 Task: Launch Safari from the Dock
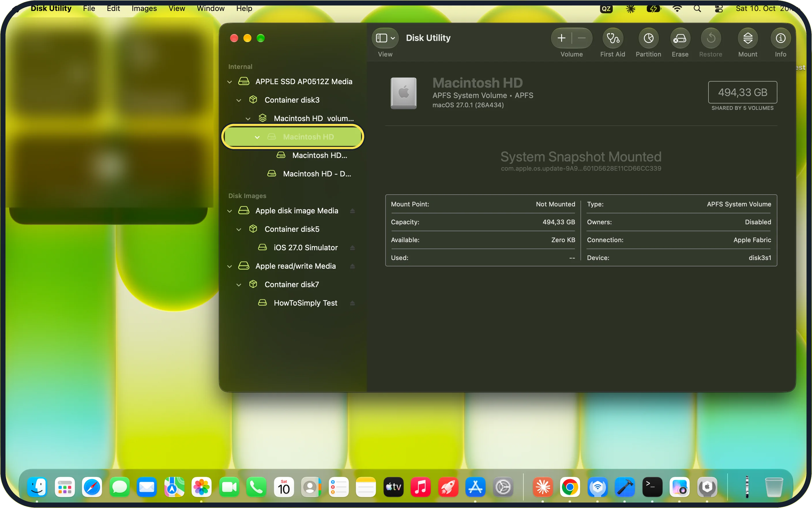tap(92, 487)
